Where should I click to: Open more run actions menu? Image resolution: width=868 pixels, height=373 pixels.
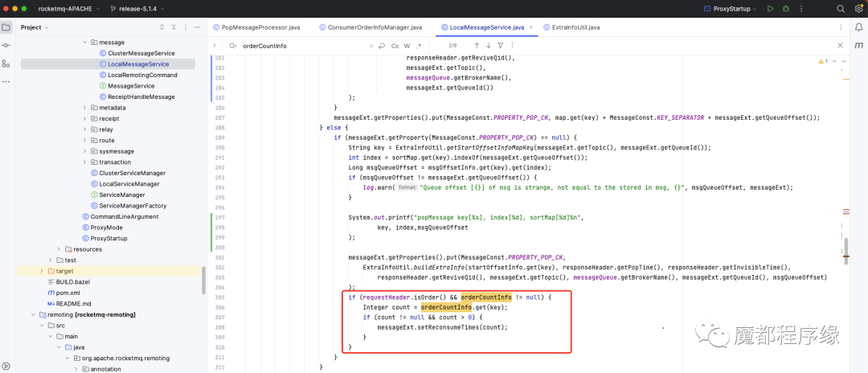[x=801, y=9]
